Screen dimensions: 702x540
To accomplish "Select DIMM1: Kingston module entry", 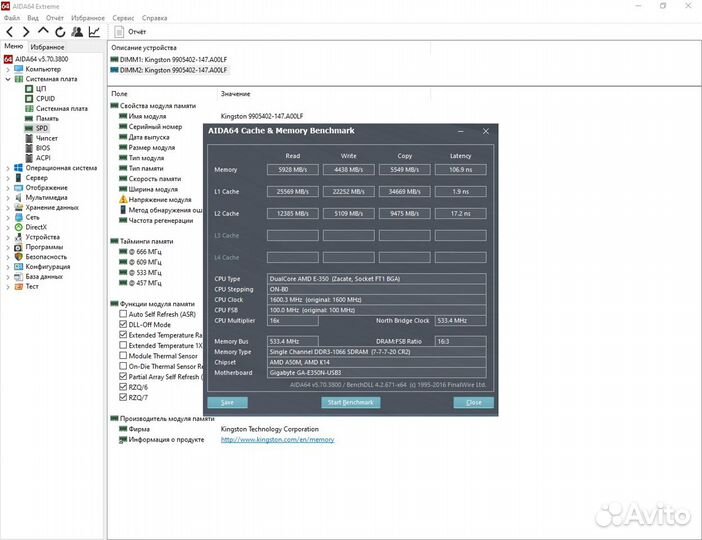I will coord(173,60).
